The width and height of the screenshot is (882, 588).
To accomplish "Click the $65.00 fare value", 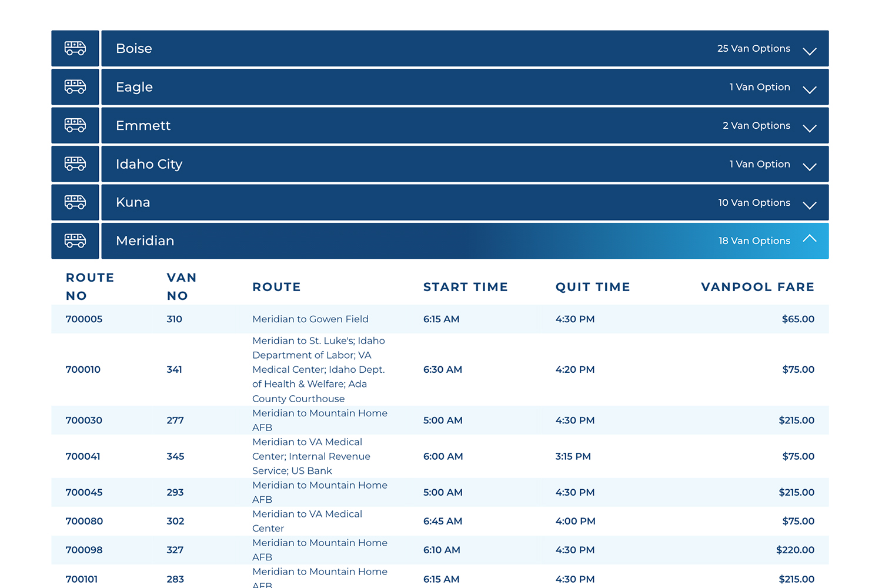I will 798,319.
